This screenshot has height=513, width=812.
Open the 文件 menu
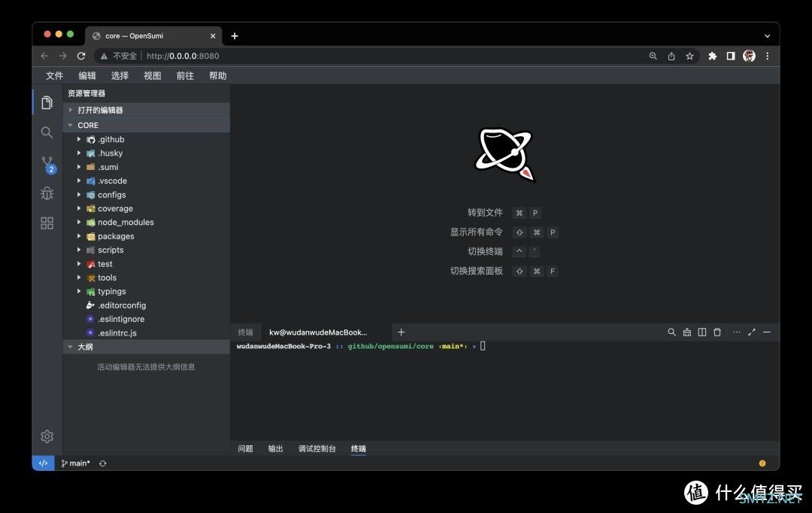(x=54, y=76)
